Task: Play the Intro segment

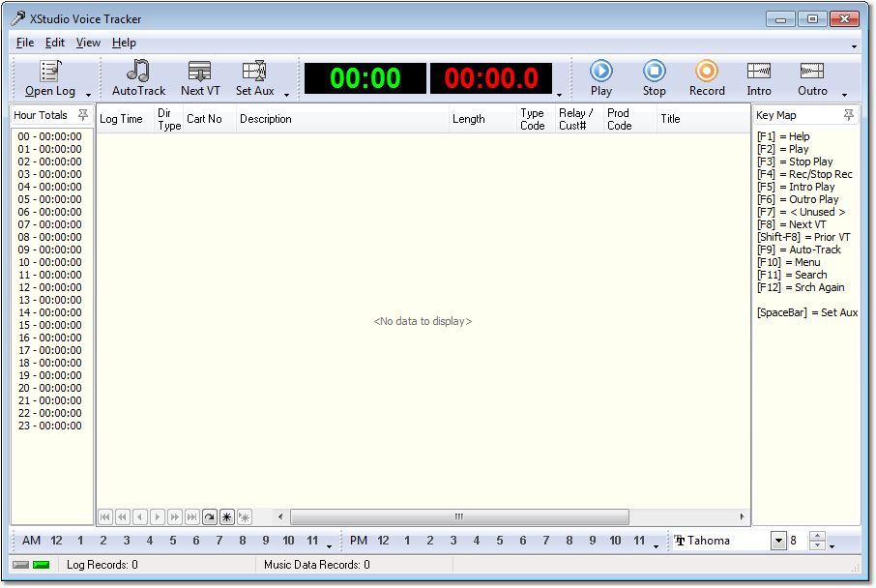Action: pyautogui.click(x=759, y=78)
